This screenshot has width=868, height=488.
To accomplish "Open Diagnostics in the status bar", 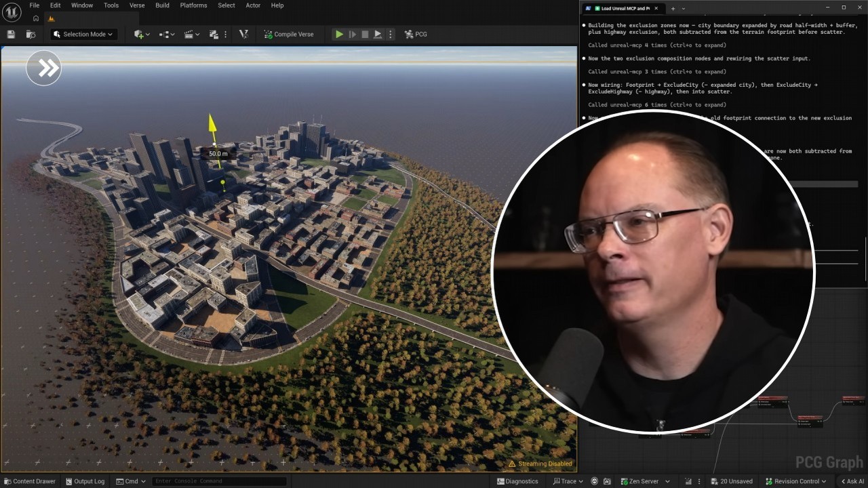I will click(517, 481).
